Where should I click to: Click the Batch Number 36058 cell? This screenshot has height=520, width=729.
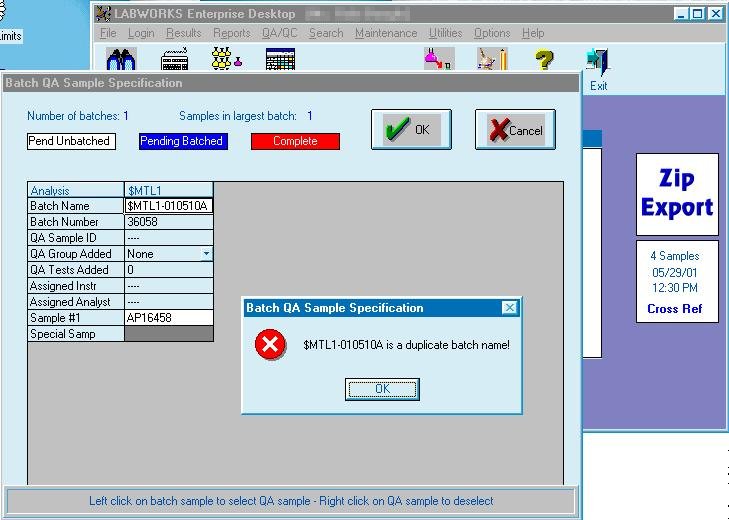(x=169, y=221)
